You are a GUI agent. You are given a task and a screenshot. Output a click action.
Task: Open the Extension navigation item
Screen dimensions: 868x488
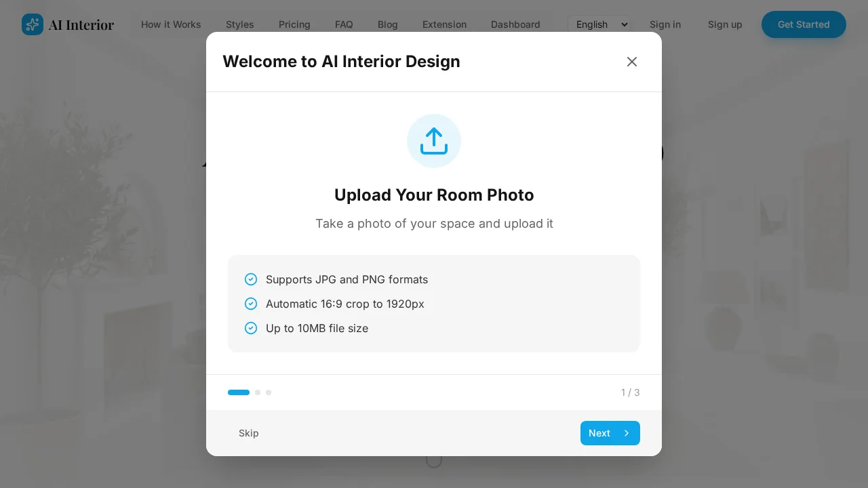pos(444,24)
